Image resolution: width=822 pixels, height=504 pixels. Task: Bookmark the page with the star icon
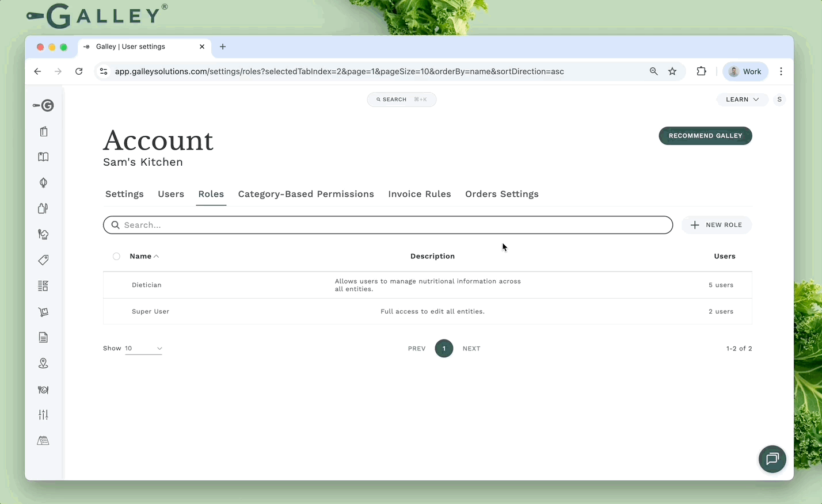tap(672, 71)
